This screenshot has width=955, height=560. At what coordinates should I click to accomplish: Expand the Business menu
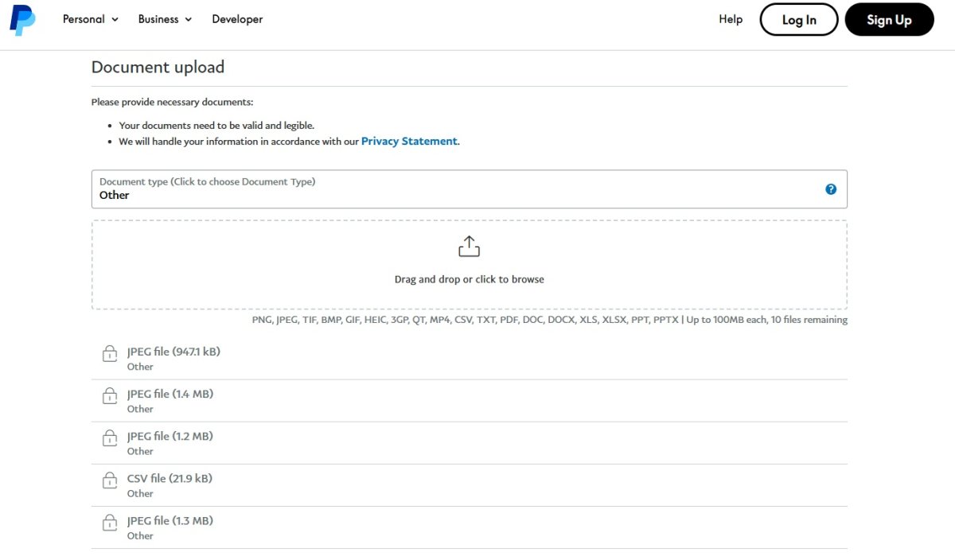(165, 19)
